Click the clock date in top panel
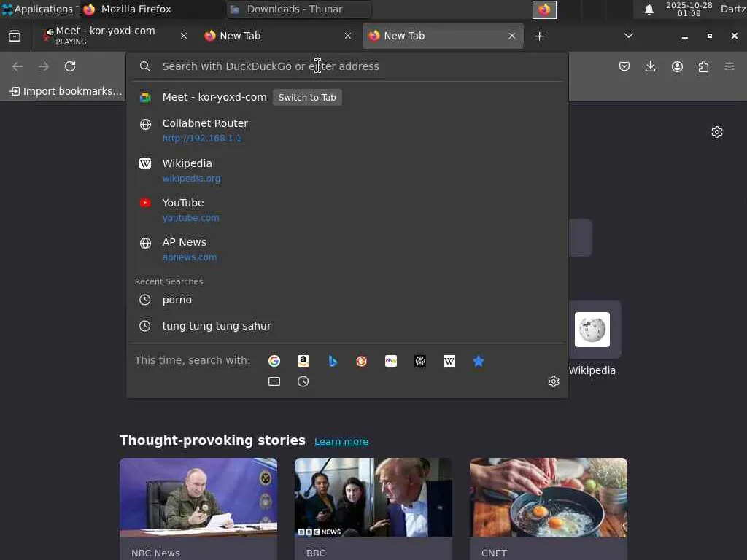 [x=689, y=9]
